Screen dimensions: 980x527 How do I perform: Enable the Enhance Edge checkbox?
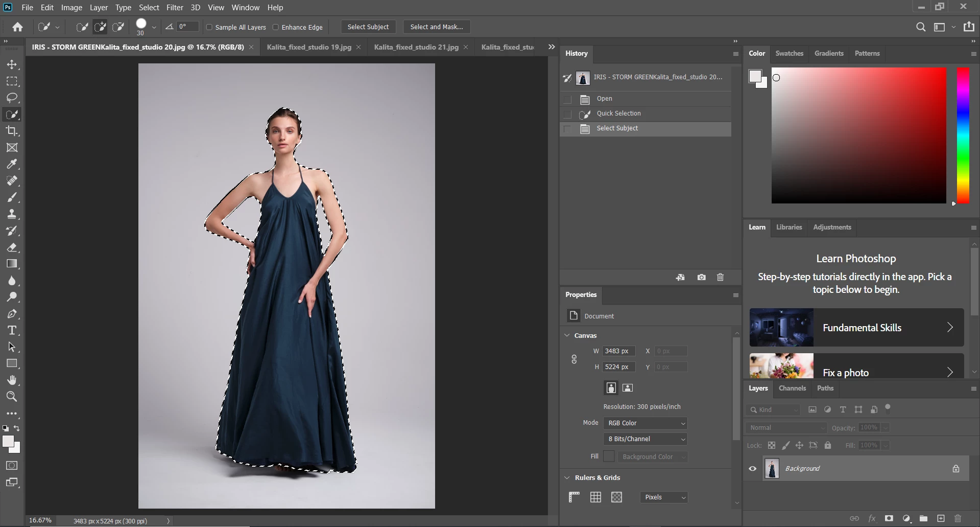276,27
